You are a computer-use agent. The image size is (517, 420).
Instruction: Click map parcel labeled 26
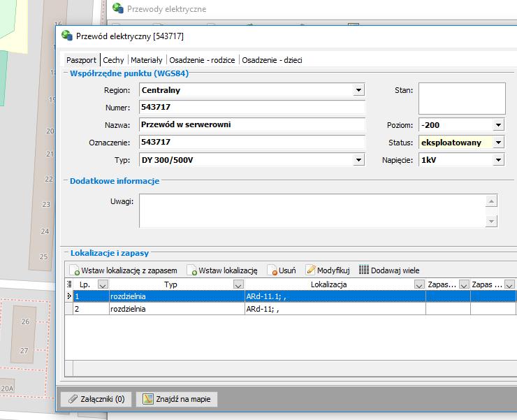[25, 321]
